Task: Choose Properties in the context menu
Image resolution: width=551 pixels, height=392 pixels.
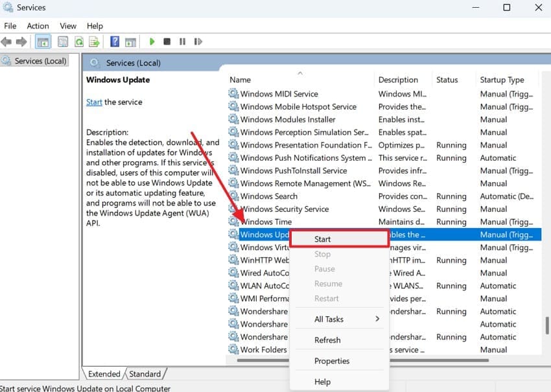Action: click(340, 361)
